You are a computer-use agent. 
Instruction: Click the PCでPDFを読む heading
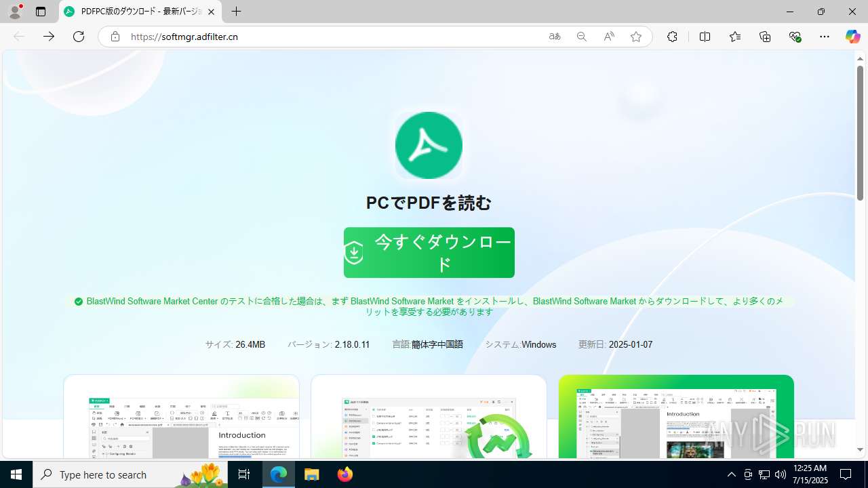pyautogui.click(x=429, y=203)
